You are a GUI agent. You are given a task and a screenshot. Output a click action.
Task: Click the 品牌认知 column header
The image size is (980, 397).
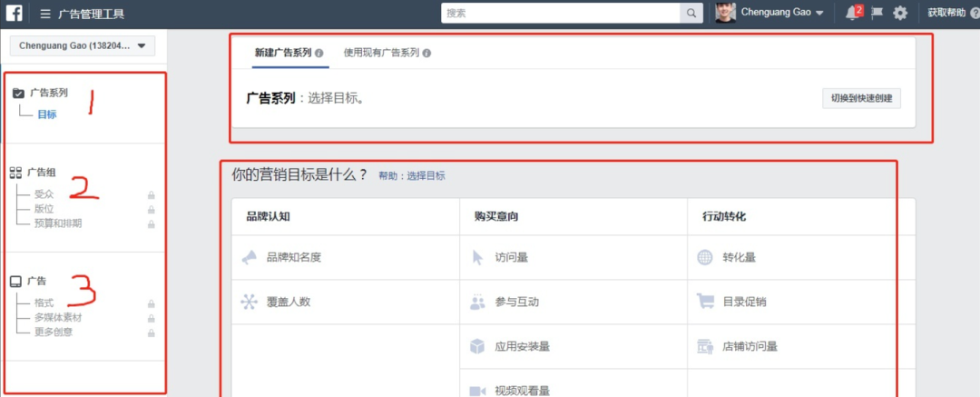(268, 216)
